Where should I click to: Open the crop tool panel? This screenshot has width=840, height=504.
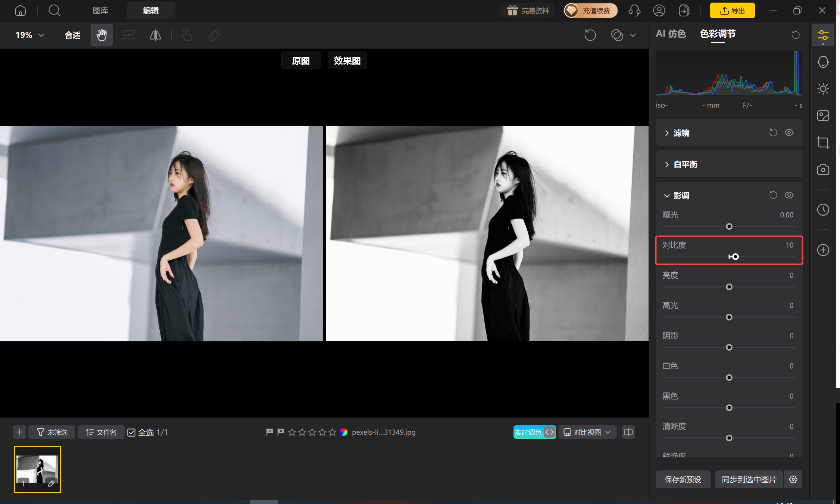(x=823, y=143)
